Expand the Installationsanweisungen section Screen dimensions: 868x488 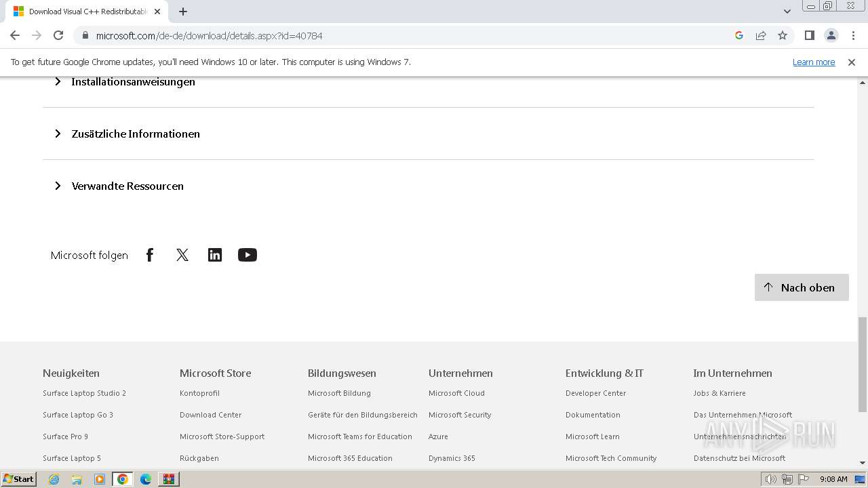133,82
